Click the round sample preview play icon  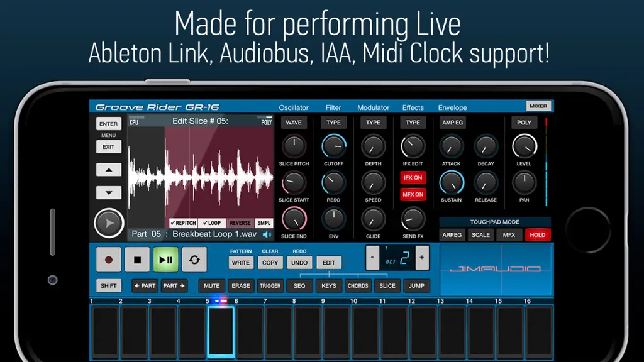[109, 223]
